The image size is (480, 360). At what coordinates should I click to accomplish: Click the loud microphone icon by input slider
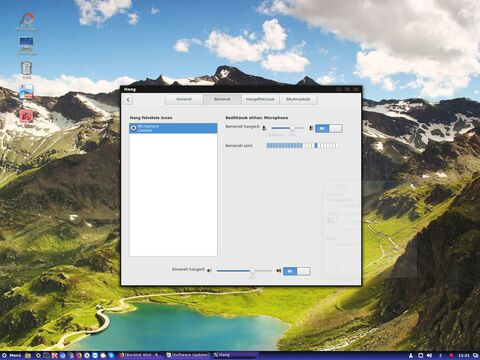pos(311,128)
